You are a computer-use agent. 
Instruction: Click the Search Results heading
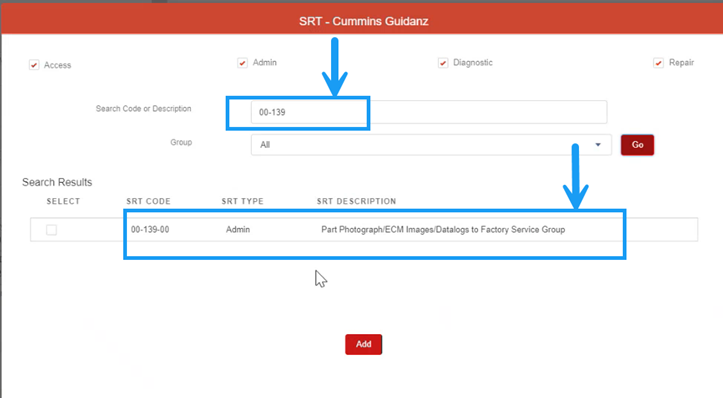coord(57,182)
